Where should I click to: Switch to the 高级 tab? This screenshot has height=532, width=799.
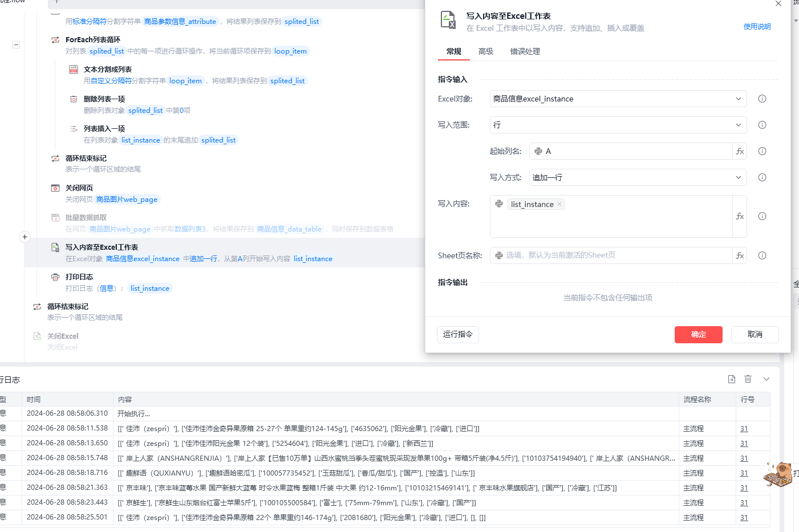coord(486,51)
